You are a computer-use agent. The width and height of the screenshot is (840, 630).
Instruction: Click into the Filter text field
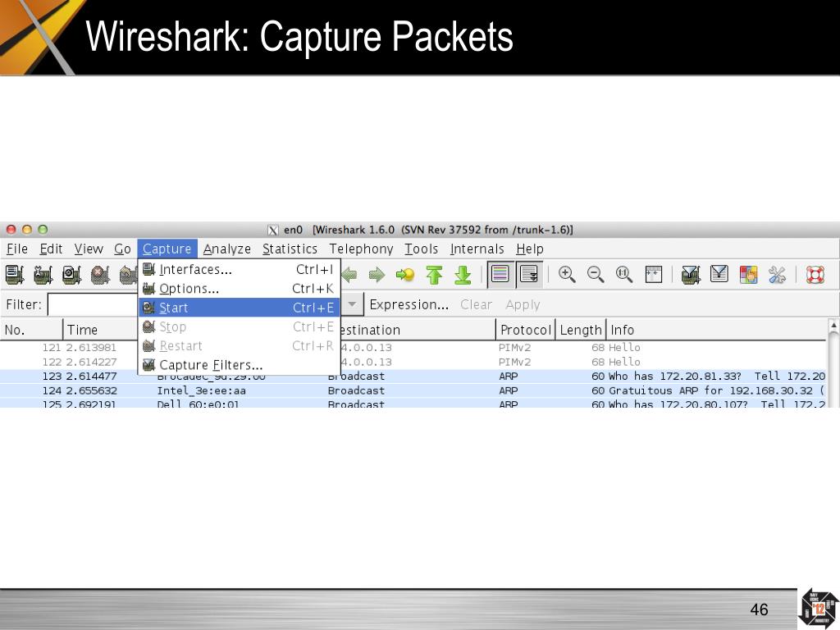coord(93,304)
